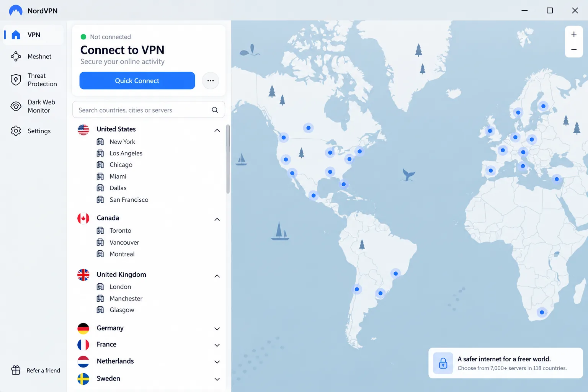The width and height of the screenshot is (588, 392).
Task: Open the three-dot more options button
Action: [211, 81]
